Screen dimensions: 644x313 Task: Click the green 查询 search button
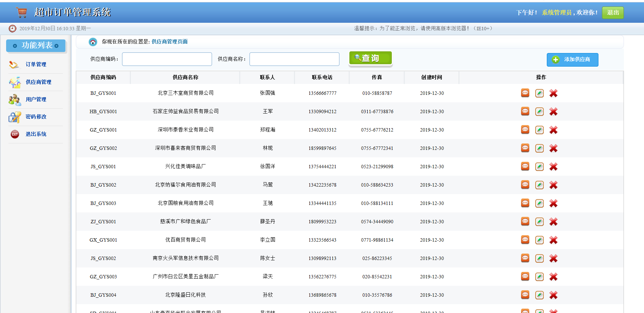370,58
